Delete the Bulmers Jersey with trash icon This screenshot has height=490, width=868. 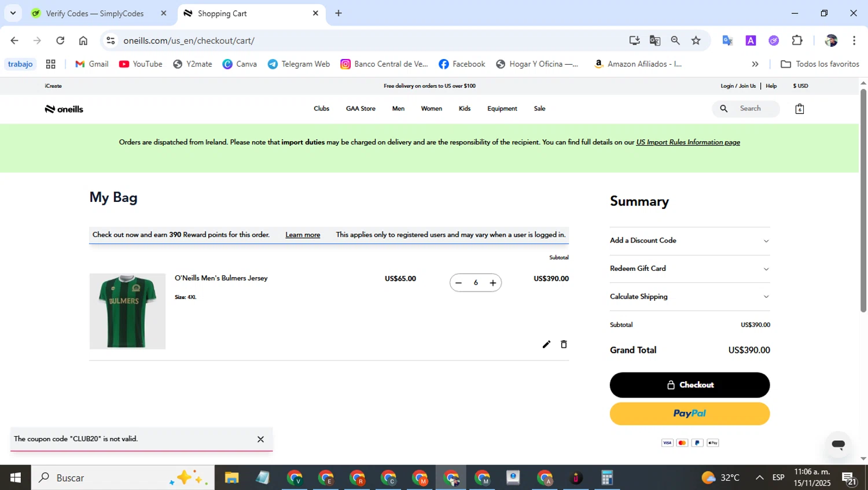(x=564, y=344)
